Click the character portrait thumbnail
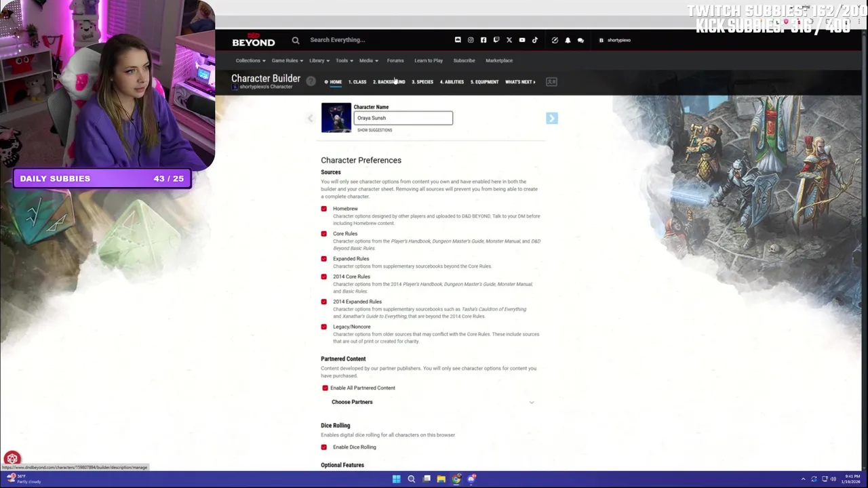Screen dimensions: 868x488 (336, 117)
